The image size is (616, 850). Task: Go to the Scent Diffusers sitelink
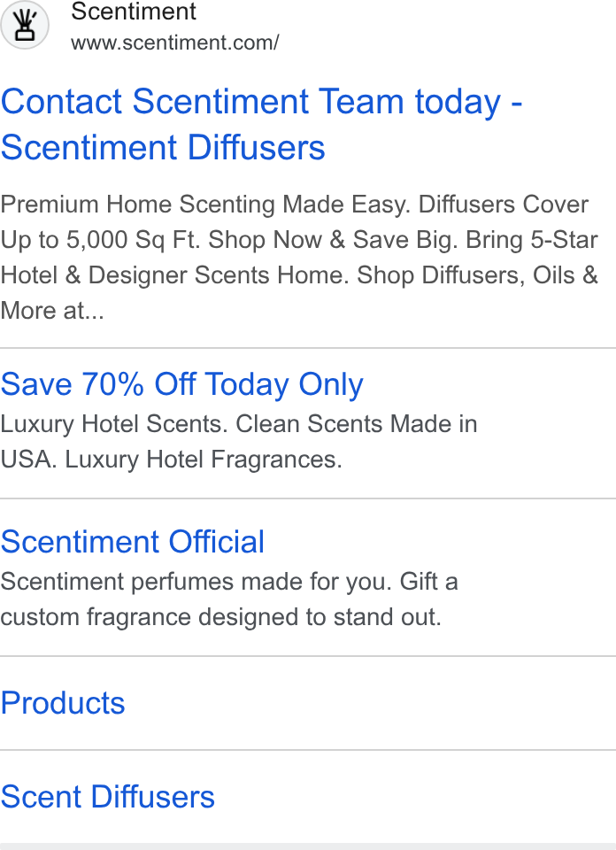[x=107, y=797]
